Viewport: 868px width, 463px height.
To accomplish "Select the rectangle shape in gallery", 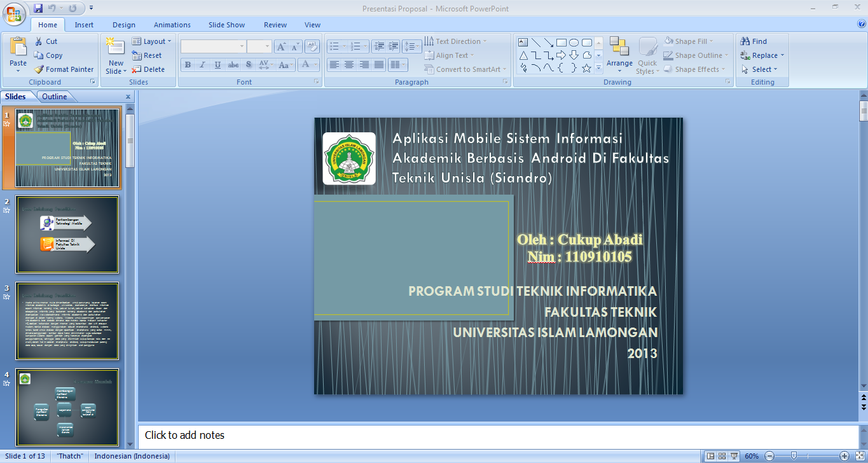I will (561, 43).
